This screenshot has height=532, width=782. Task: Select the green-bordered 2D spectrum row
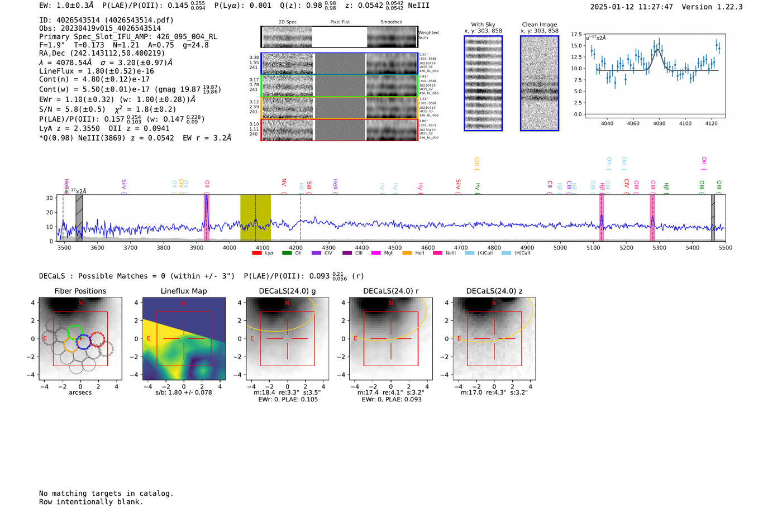pos(339,86)
